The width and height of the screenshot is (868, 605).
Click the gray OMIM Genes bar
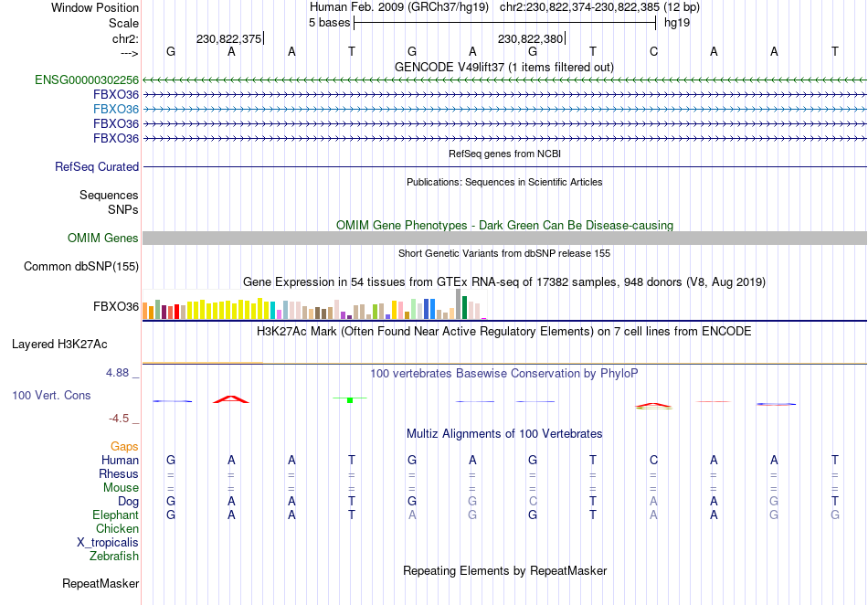point(504,238)
